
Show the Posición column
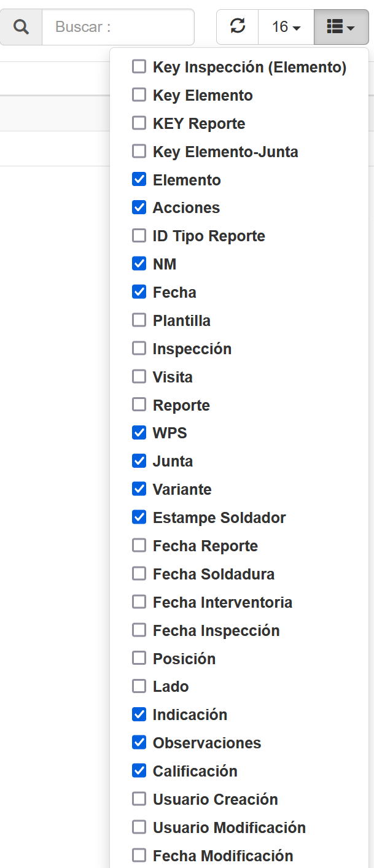[x=139, y=659]
